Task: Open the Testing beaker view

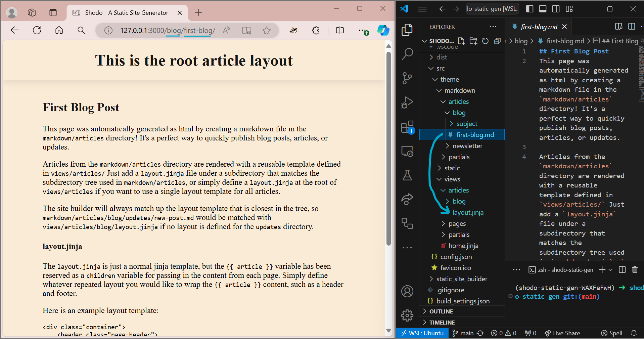Action: 407,175
